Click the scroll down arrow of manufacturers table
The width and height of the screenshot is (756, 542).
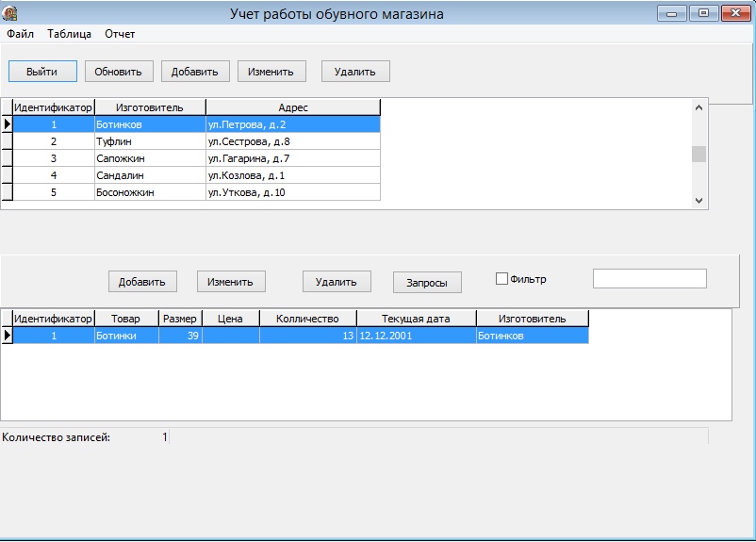tap(698, 201)
